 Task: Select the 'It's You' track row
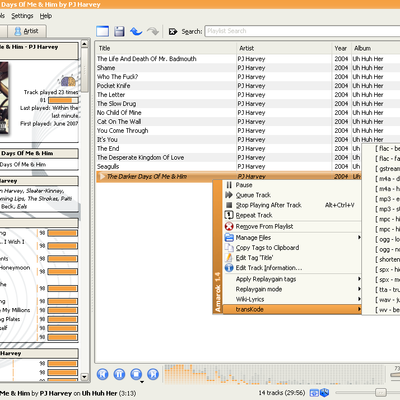(x=248, y=140)
